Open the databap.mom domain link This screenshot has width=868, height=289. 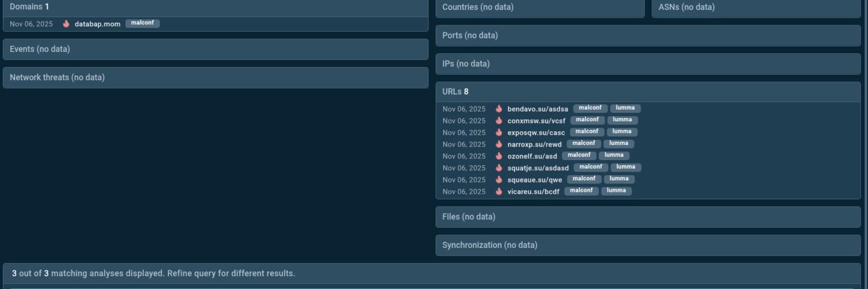coord(97,24)
